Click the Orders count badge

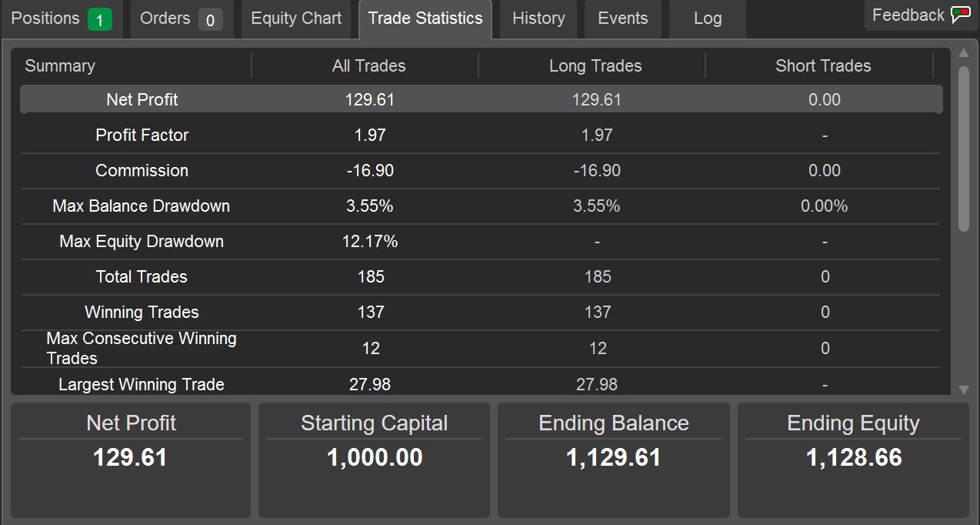click(x=210, y=19)
